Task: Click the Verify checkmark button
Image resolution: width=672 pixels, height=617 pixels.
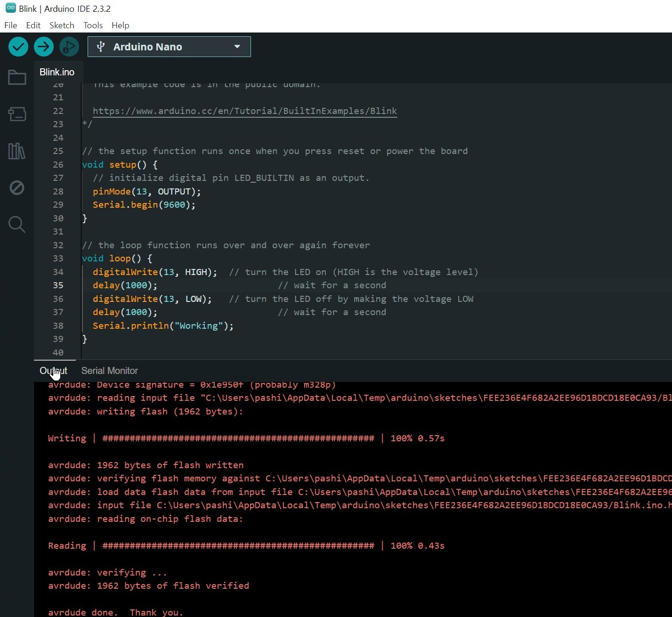Action: click(18, 47)
